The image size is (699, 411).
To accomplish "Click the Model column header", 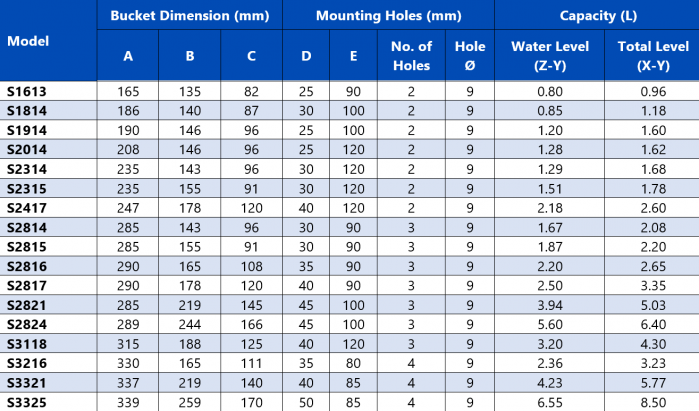I will pos(28,41).
